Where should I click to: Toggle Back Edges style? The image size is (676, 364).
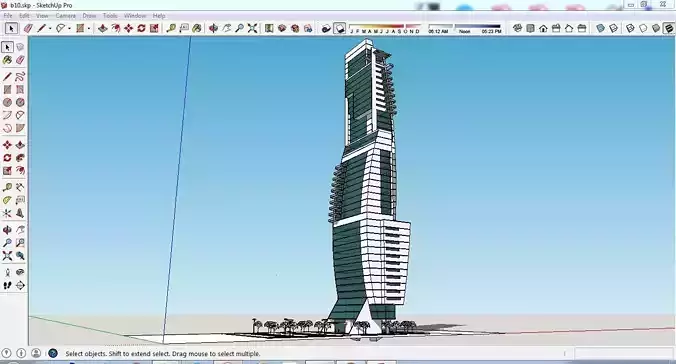[613, 28]
